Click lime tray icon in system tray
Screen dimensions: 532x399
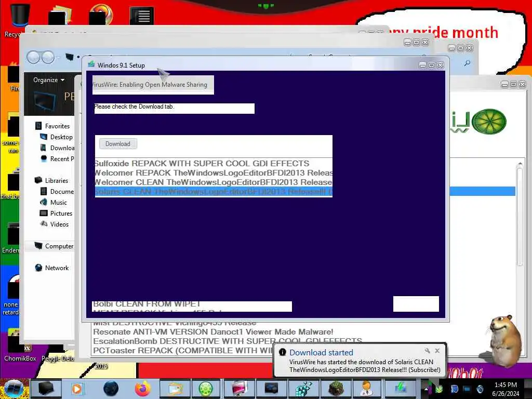[438, 389]
